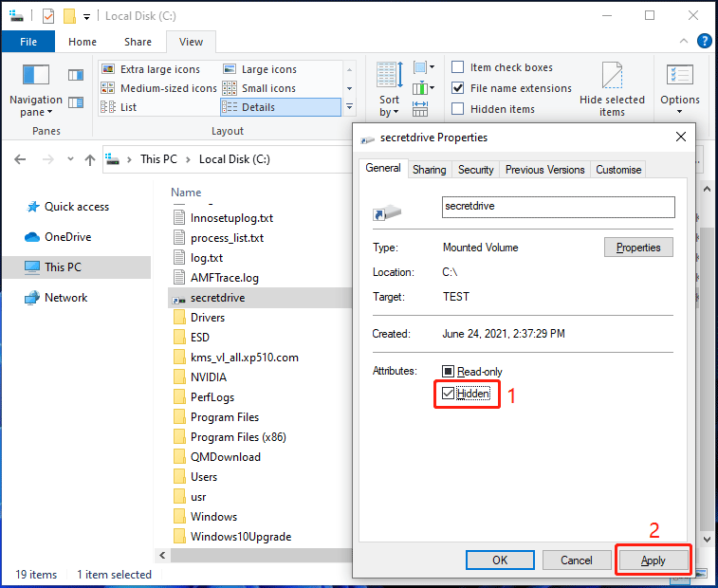Choose the Details layout view

pyautogui.click(x=258, y=107)
